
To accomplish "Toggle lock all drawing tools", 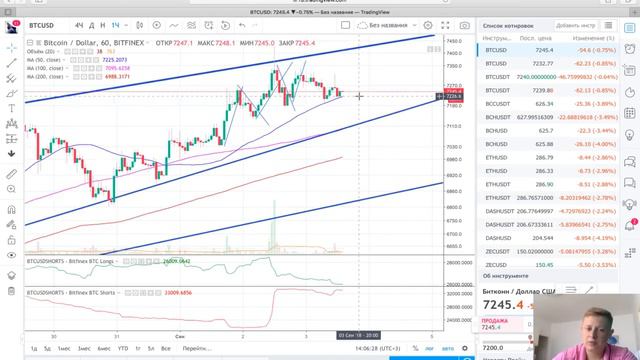I will [x=11, y=240].
